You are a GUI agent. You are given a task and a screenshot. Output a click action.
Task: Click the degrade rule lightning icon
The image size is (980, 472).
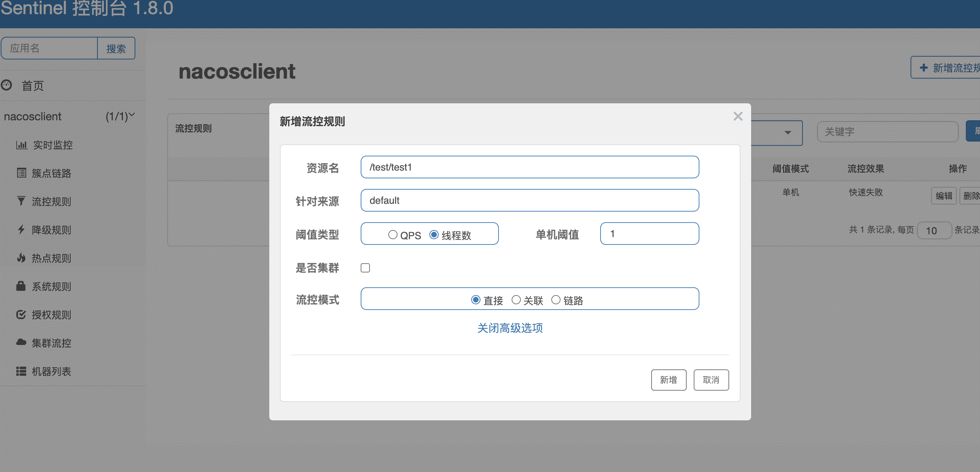tap(21, 230)
